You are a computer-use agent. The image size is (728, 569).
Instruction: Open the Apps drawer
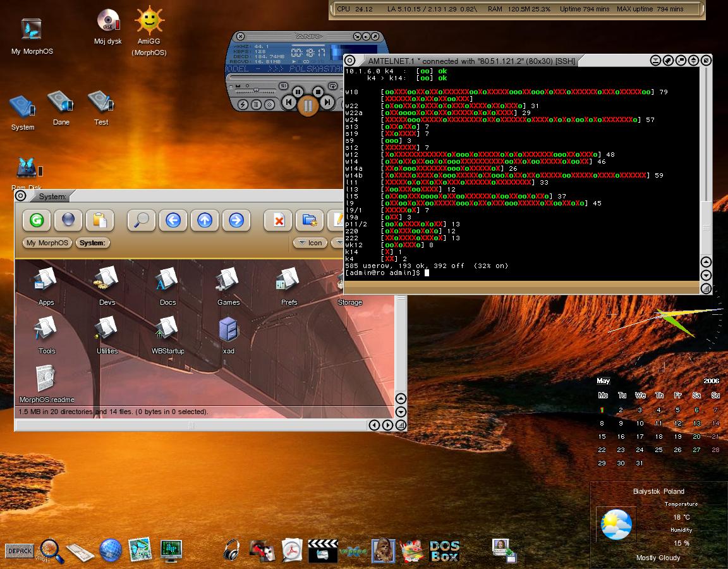[x=46, y=279]
